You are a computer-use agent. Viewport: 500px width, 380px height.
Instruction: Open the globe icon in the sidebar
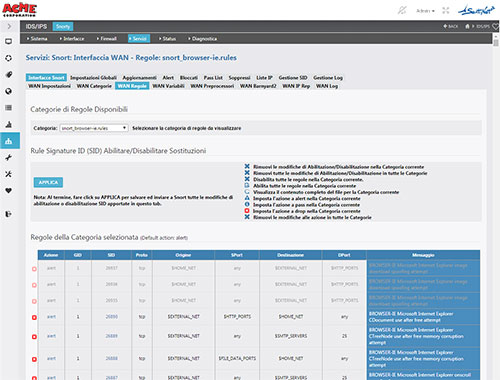[9, 91]
